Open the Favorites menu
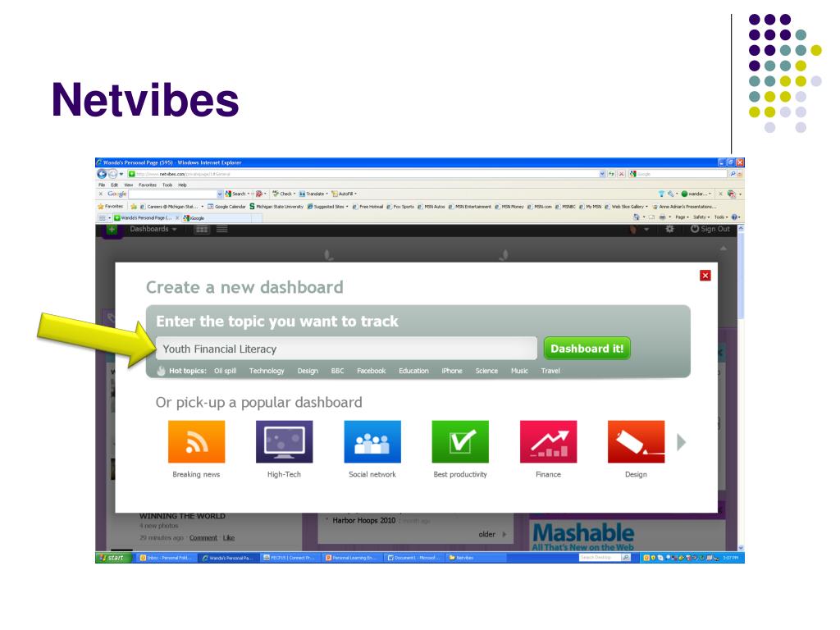840x630 pixels. pos(148,185)
